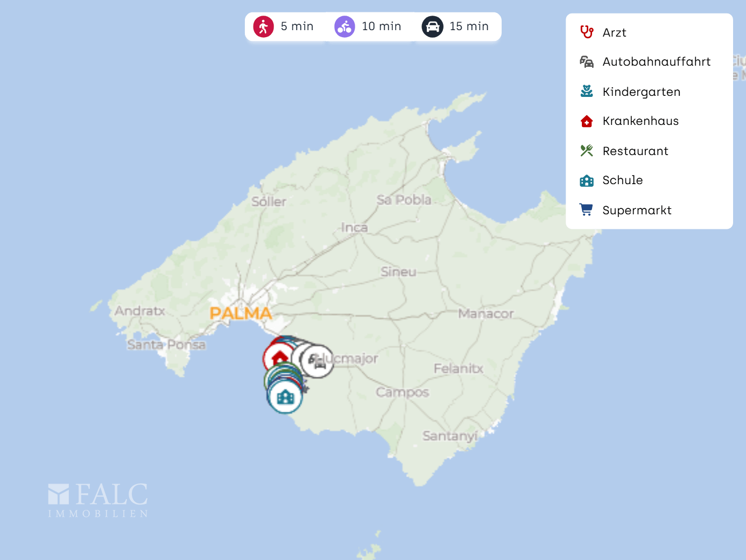Screen dimensions: 746x560
Task: Click the Manacor town label on map
Action: [485, 313]
